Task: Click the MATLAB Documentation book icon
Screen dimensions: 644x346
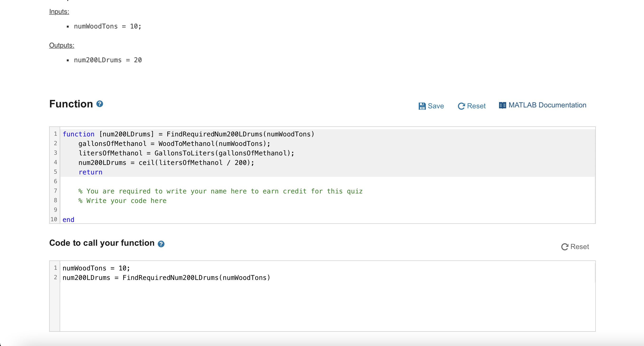Action: [502, 105]
